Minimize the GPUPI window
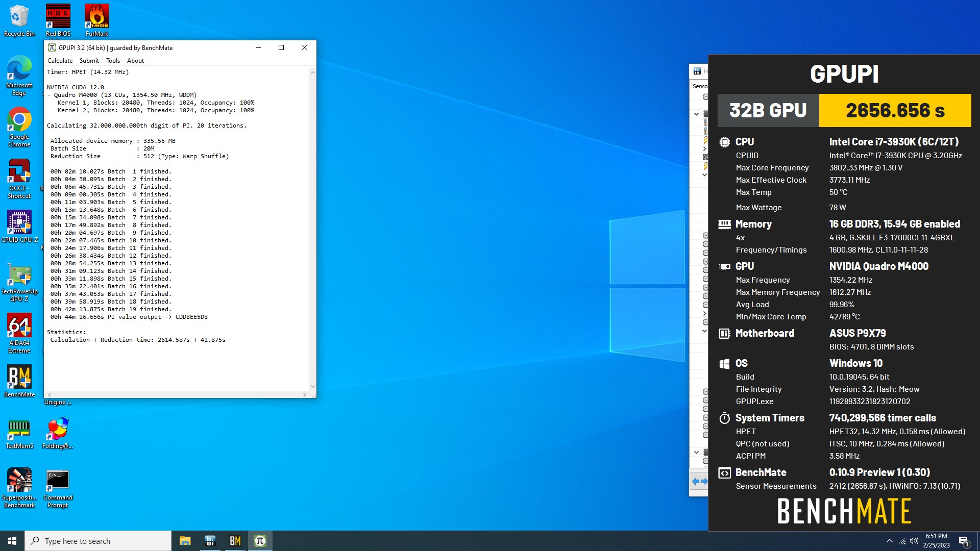The image size is (980, 551). (258, 47)
